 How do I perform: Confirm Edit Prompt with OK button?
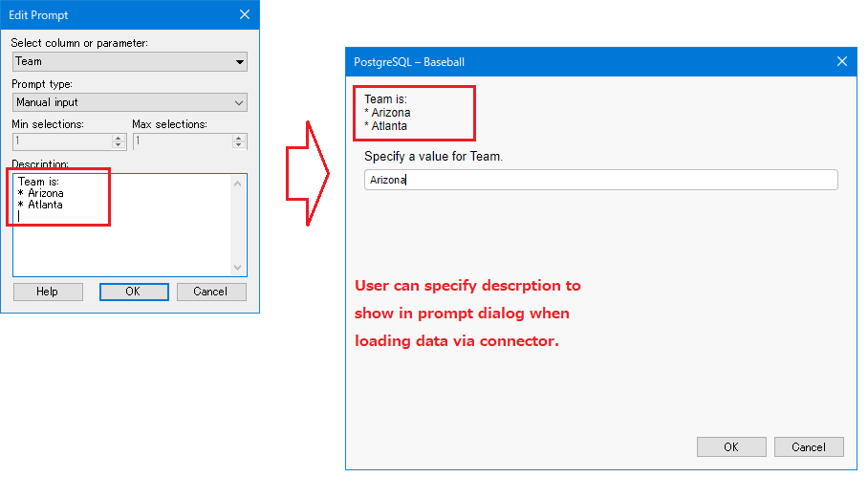134,292
